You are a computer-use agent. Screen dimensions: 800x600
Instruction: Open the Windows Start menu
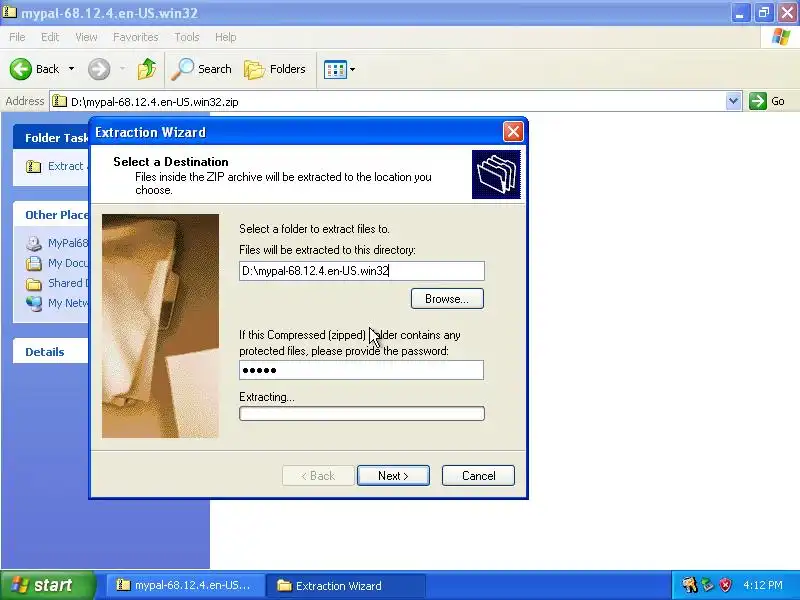(x=47, y=585)
